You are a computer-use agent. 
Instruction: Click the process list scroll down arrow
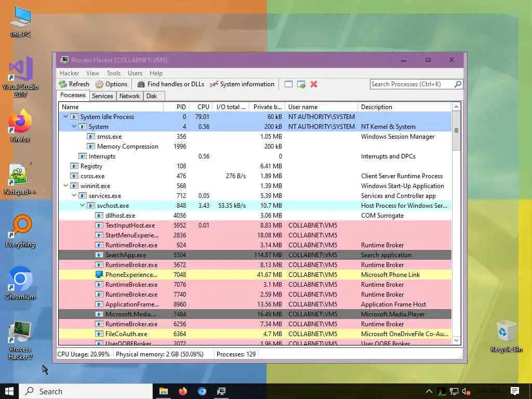[x=456, y=340]
